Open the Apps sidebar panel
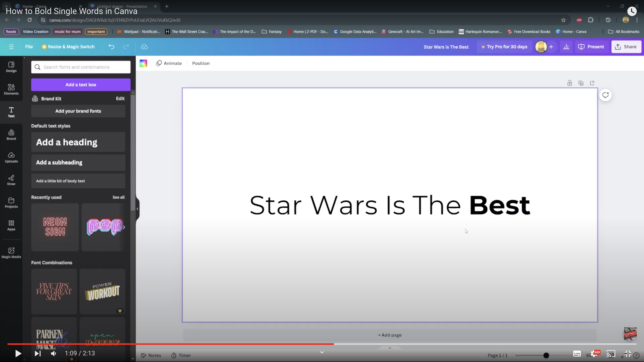 (x=11, y=225)
